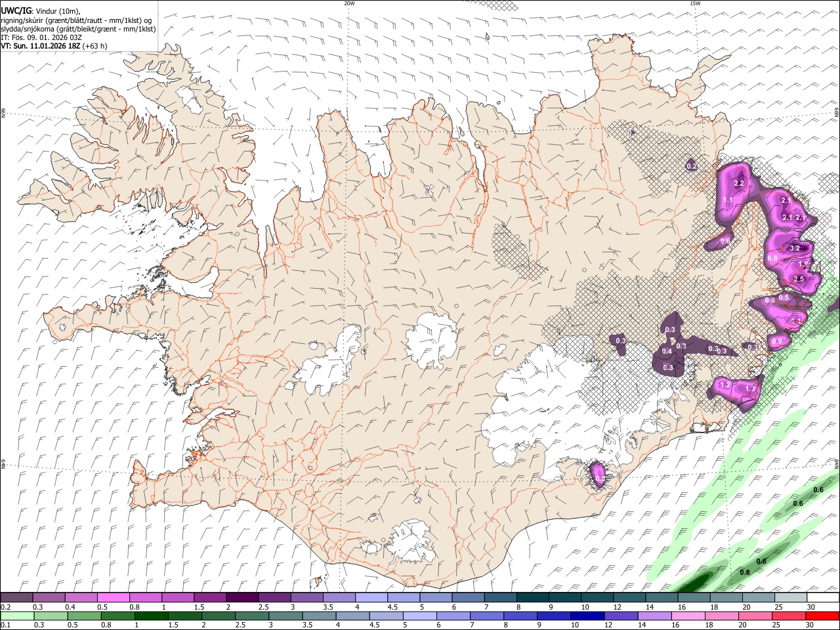Click the '1.3' snowfall value on the map

click(751, 388)
